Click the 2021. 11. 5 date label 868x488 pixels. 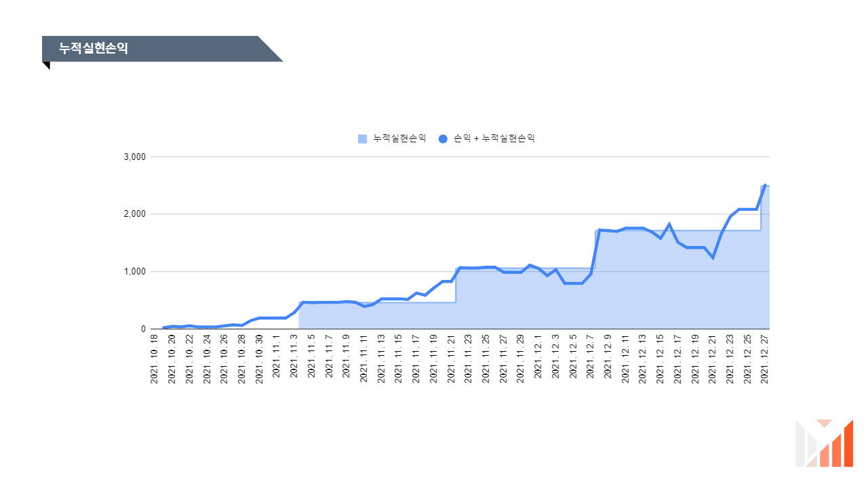coord(312,357)
